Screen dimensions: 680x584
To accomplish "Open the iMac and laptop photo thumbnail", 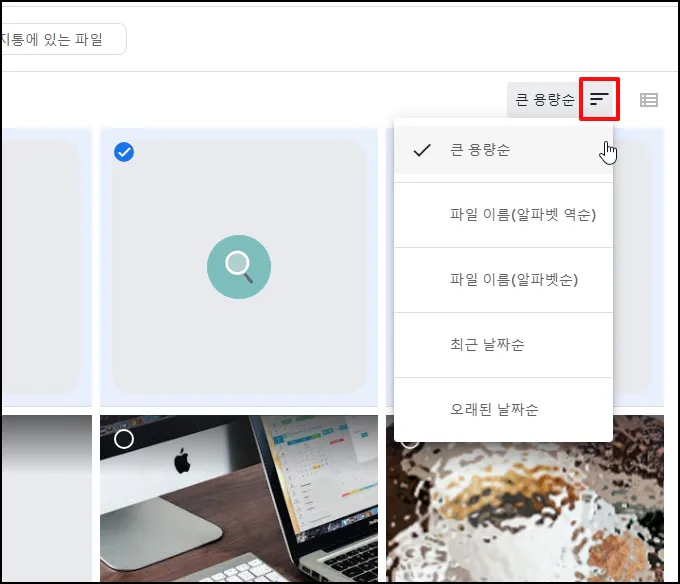I will 239,499.
